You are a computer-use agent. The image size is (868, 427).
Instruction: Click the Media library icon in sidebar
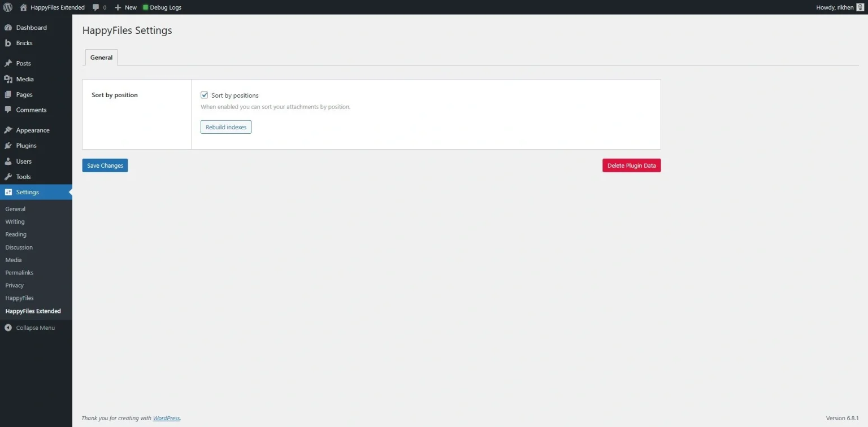[8, 79]
